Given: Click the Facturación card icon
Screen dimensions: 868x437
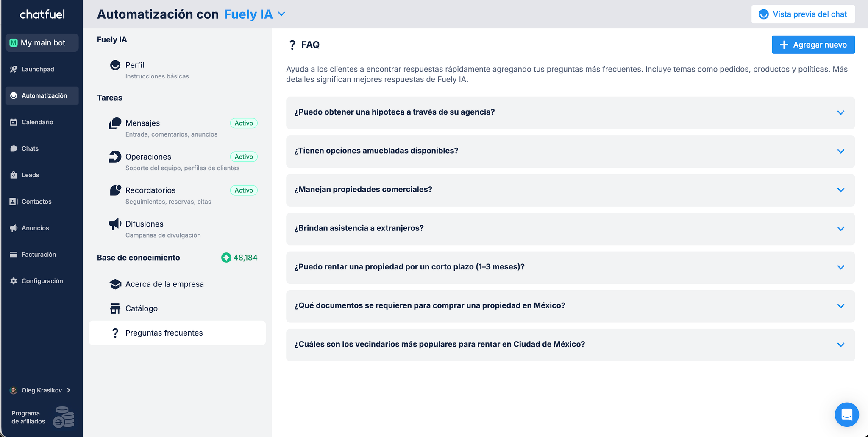Looking at the screenshot, I should (x=14, y=255).
